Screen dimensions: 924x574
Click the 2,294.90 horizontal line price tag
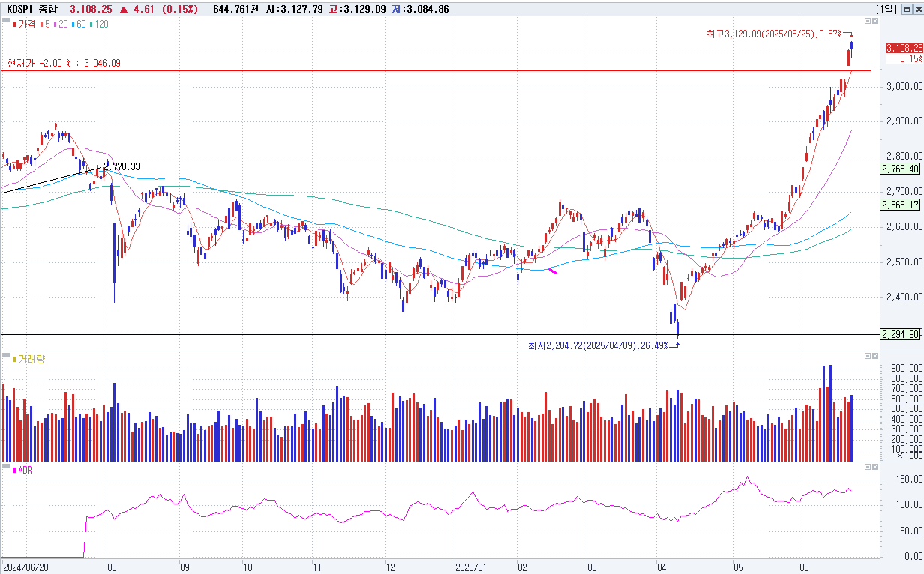coord(901,334)
